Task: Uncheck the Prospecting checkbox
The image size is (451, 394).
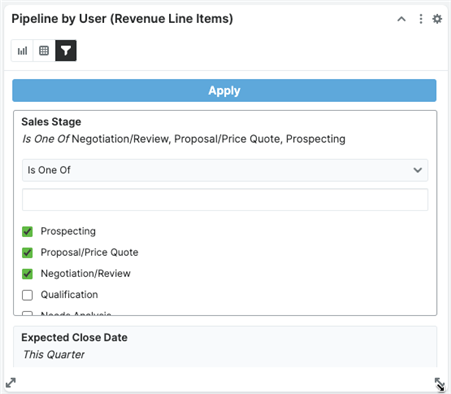Action: coord(27,231)
